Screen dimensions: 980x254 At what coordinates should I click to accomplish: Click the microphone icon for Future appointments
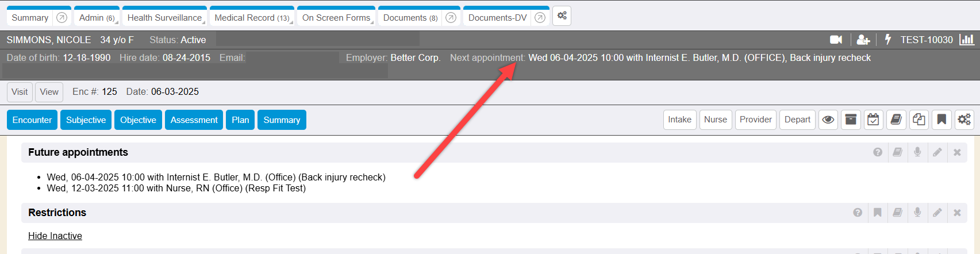[917, 152]
